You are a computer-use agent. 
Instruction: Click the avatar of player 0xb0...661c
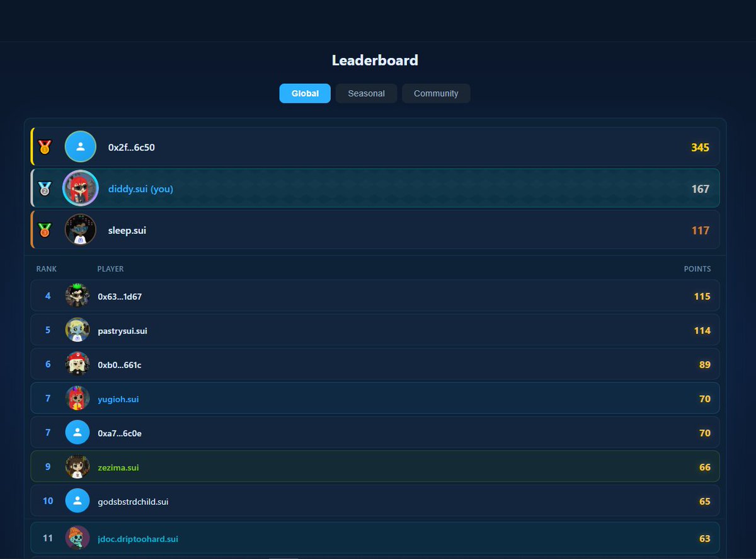[77, 364]
